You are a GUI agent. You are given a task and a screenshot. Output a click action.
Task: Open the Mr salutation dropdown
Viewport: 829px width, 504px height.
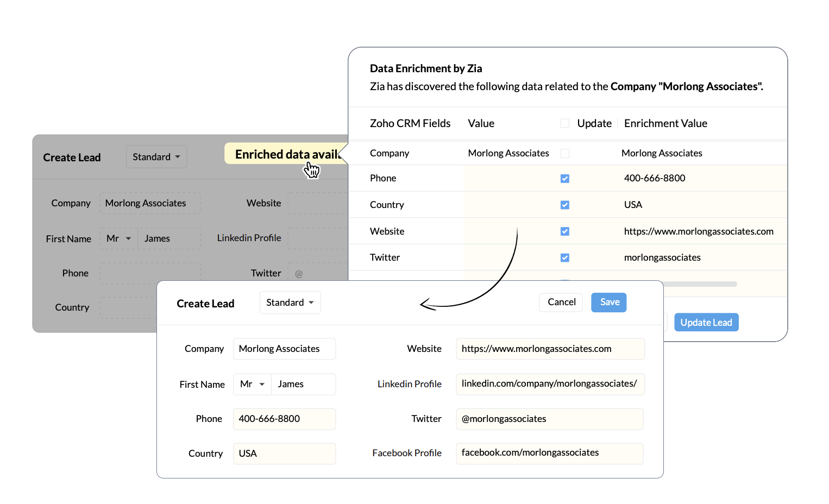(252, 384)
